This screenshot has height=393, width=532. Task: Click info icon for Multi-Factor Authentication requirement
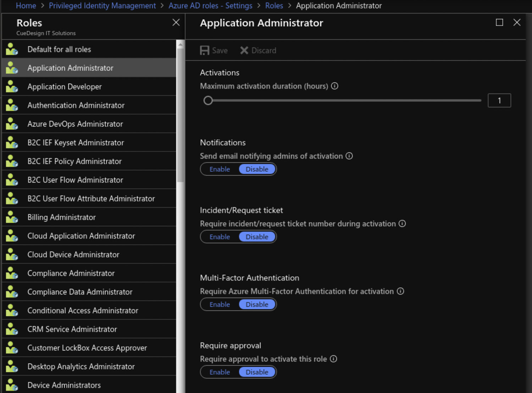(x=400, y=291)
